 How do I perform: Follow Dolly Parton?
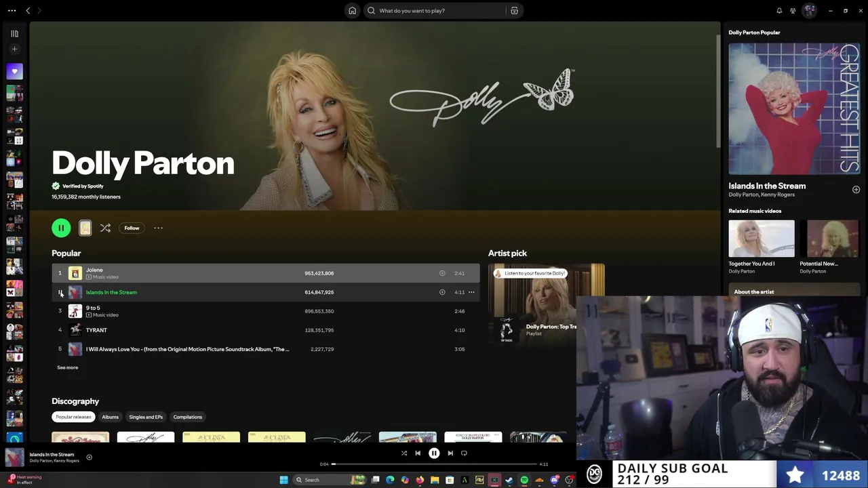pyautogui.click(x=132, y=228)
